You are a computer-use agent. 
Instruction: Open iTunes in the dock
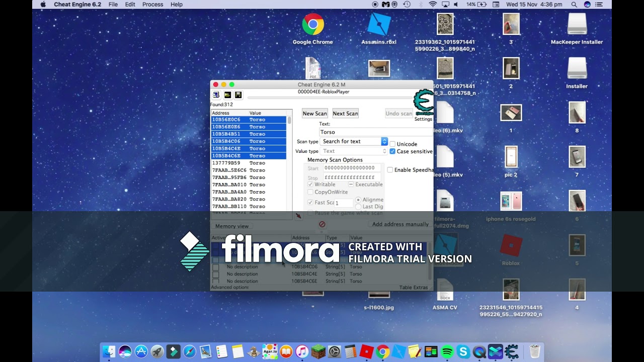click(302, 351)
